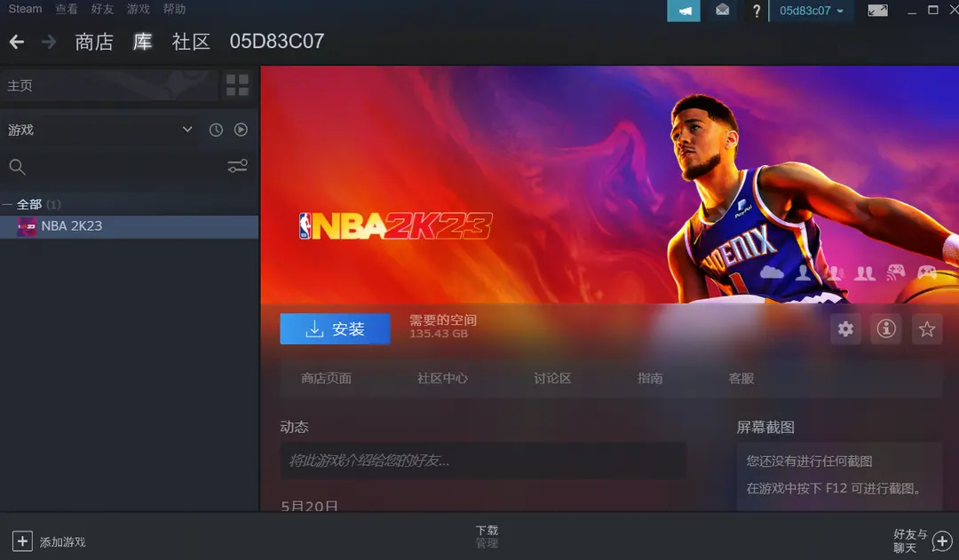Open 好友与聊天 friends panel
Viewport: 959px width, 560px height.
[x=911, y=541]
